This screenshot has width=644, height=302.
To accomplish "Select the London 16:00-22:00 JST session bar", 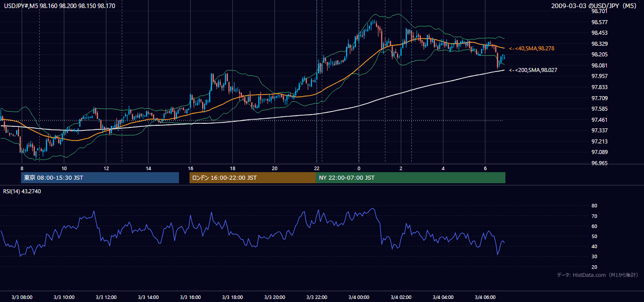I will [252, 178].
